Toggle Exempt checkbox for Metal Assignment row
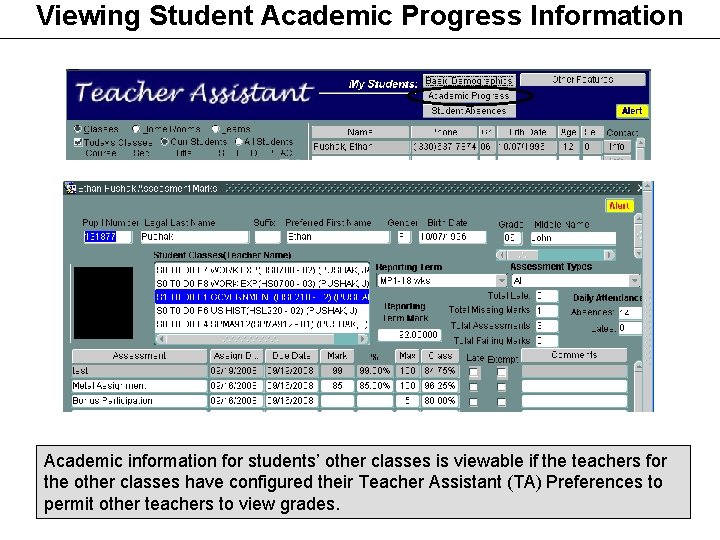The image size is (720, 540). 501,387
